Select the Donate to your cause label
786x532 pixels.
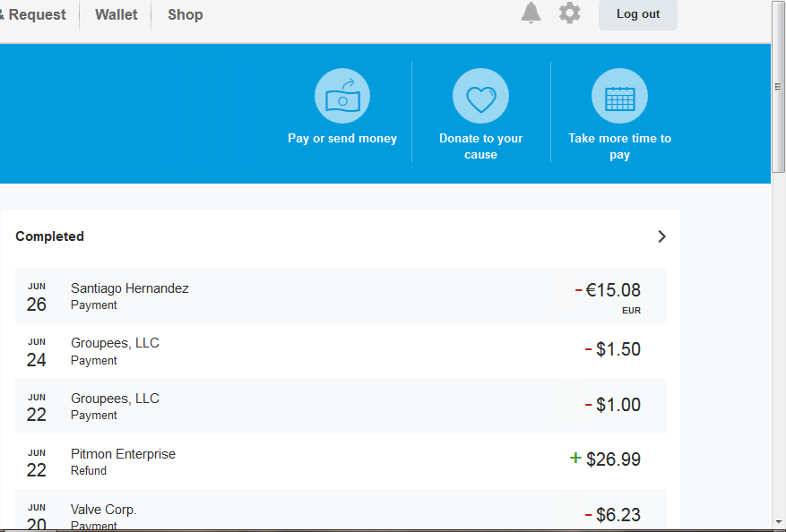click(480, 146)
